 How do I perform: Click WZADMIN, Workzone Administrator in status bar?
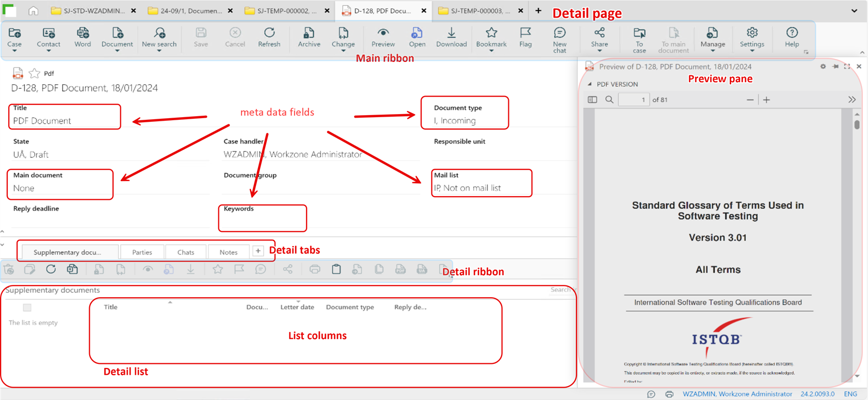point(737,394)
